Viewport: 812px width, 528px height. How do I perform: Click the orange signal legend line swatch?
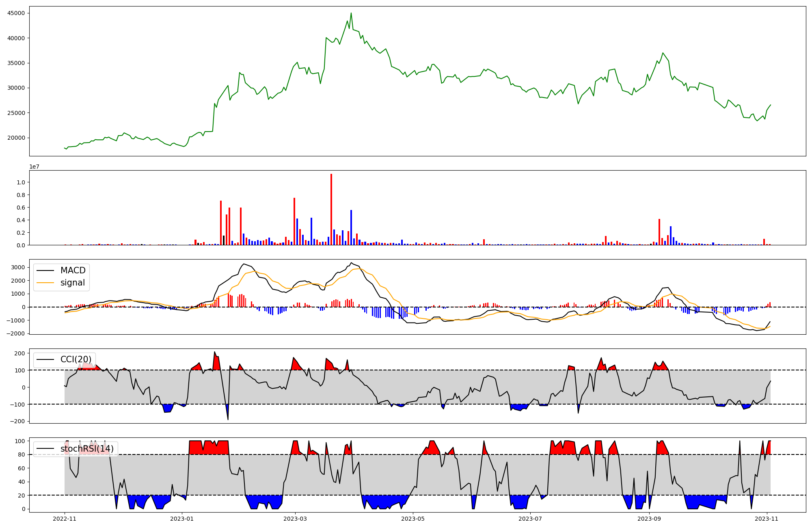pos(45,283)
